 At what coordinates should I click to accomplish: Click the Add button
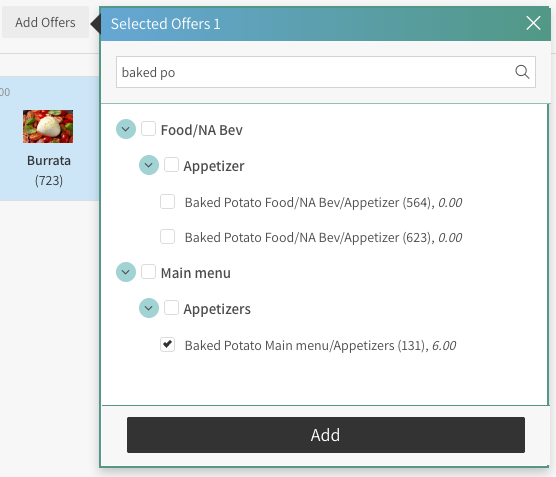[326, 435]
